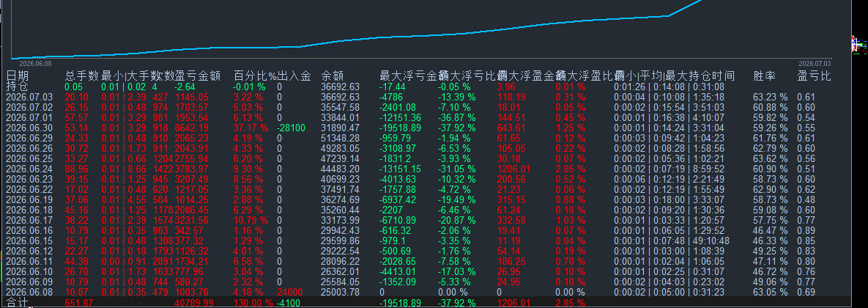868x308 pixels.
Task: Click the 24000 deposit value
Action: click(x=290, y=293)
